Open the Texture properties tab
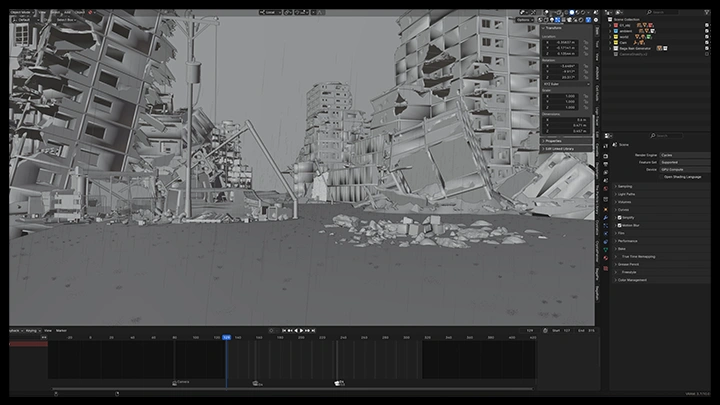Viewport: 720px width, 405px height. (606, 268)
